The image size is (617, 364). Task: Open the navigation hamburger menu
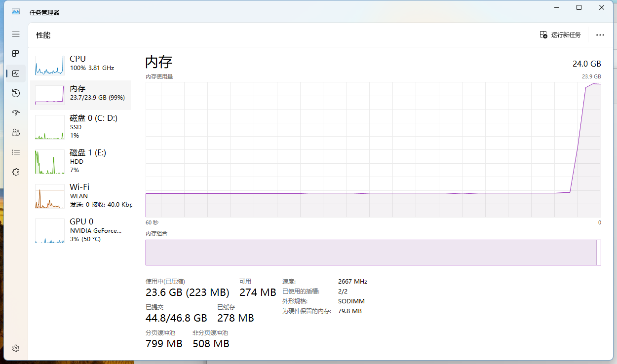[x=15, y=34]
